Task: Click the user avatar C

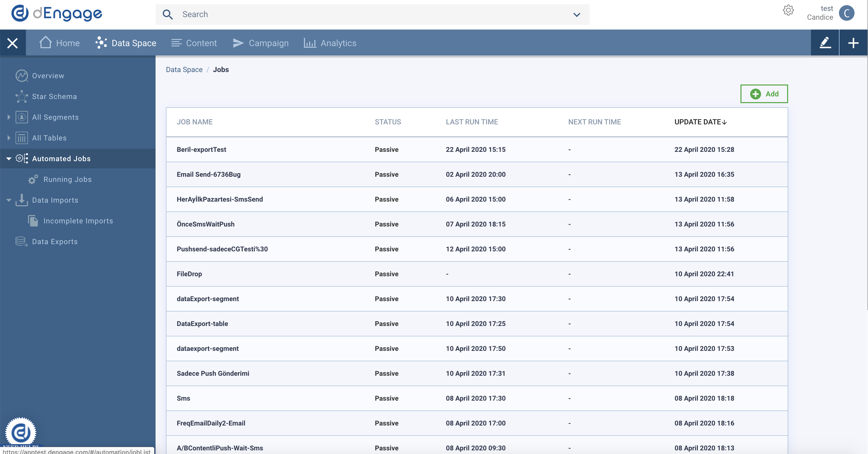Action: coord(846,13)
